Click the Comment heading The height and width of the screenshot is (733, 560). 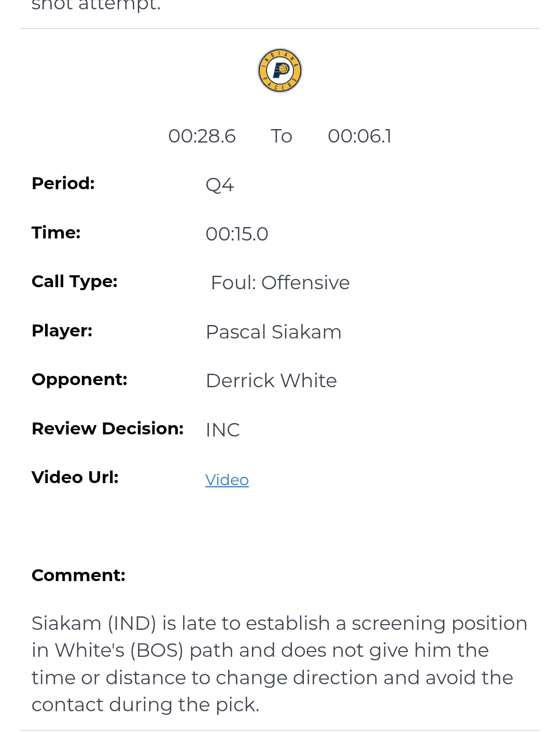78,575
